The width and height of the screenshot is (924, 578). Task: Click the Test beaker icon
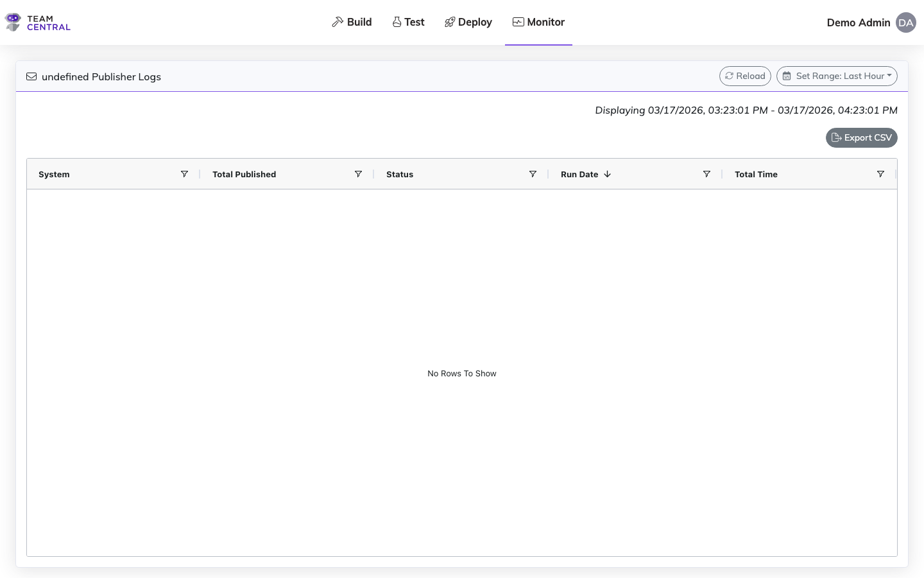(396, 21)
